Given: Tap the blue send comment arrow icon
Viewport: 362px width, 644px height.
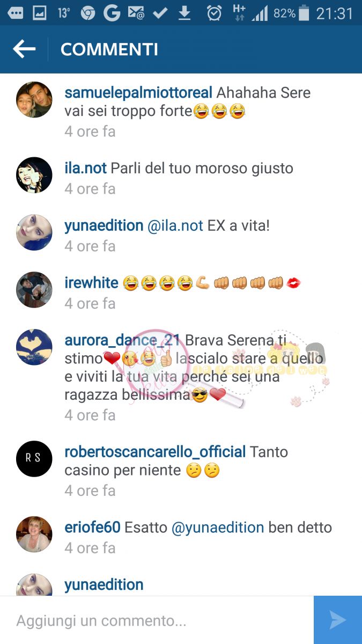Looking at the screenshot, I should pyautogui.click(x=338, y=620).
